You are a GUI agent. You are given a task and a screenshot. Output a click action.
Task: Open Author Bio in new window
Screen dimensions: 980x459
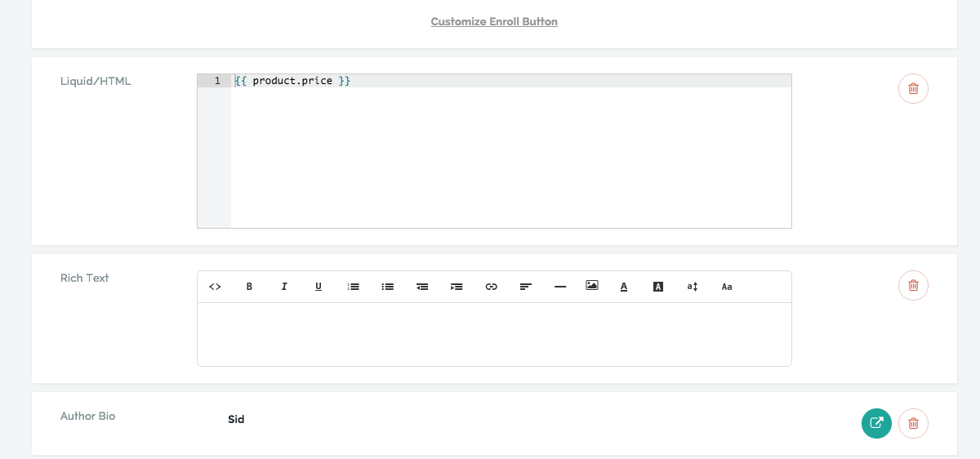coord(876,423)
